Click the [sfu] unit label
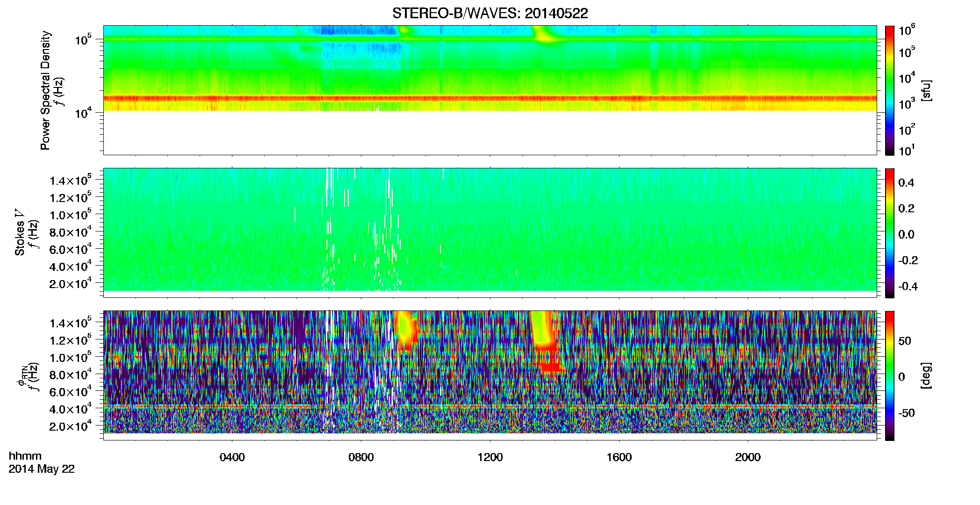Screen dimensions: 980x505 coord(926,91)
